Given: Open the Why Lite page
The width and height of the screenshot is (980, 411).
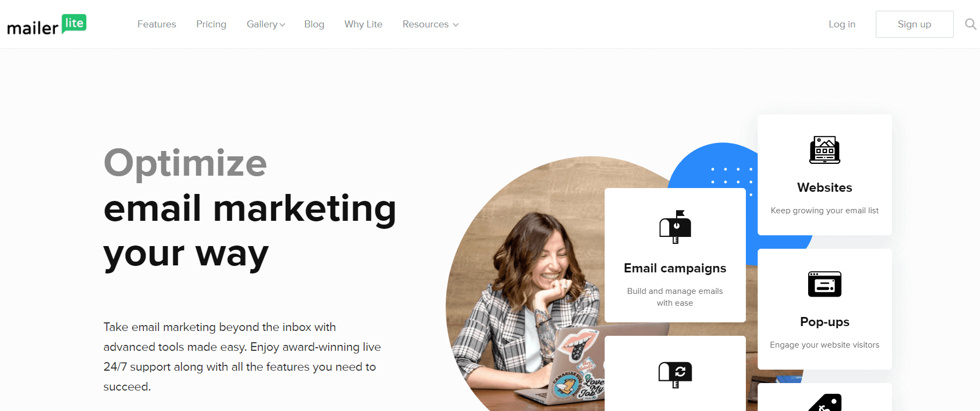Looking at the screenshot, I should click(364, 24).
